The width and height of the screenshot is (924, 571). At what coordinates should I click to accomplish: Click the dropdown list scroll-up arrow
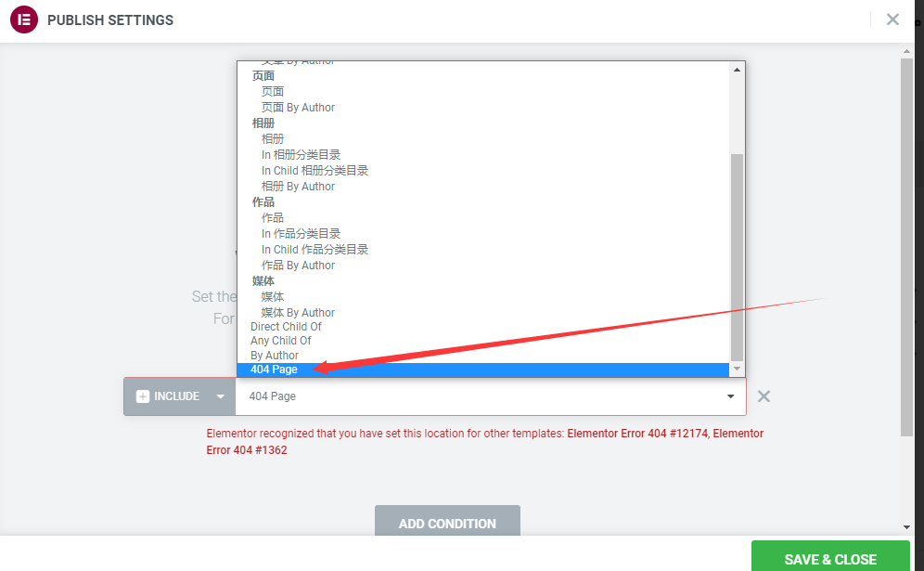pos(737,70)
